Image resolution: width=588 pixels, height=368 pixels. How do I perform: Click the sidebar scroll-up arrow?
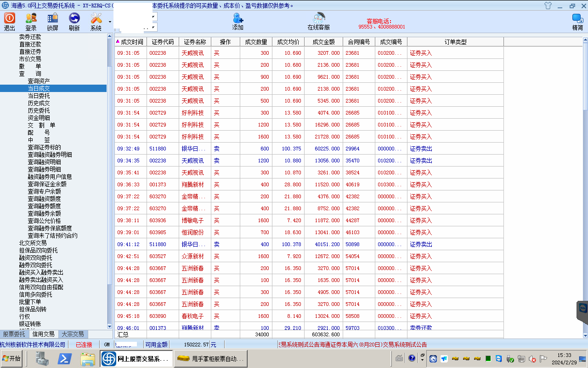109,36
